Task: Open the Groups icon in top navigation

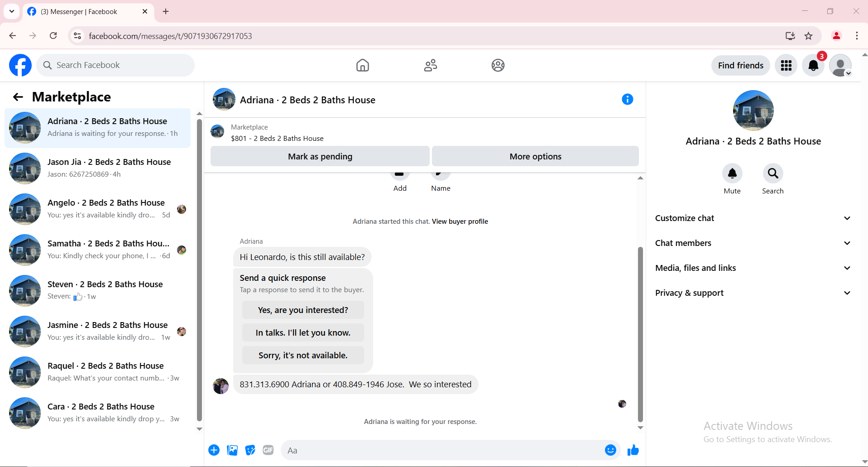Action: pos(498,65)
